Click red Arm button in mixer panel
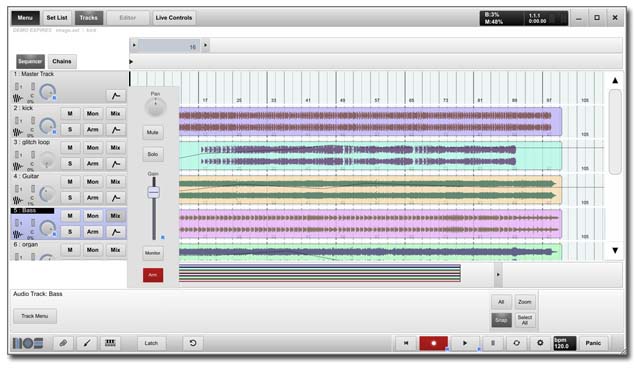 pos(153,275)
